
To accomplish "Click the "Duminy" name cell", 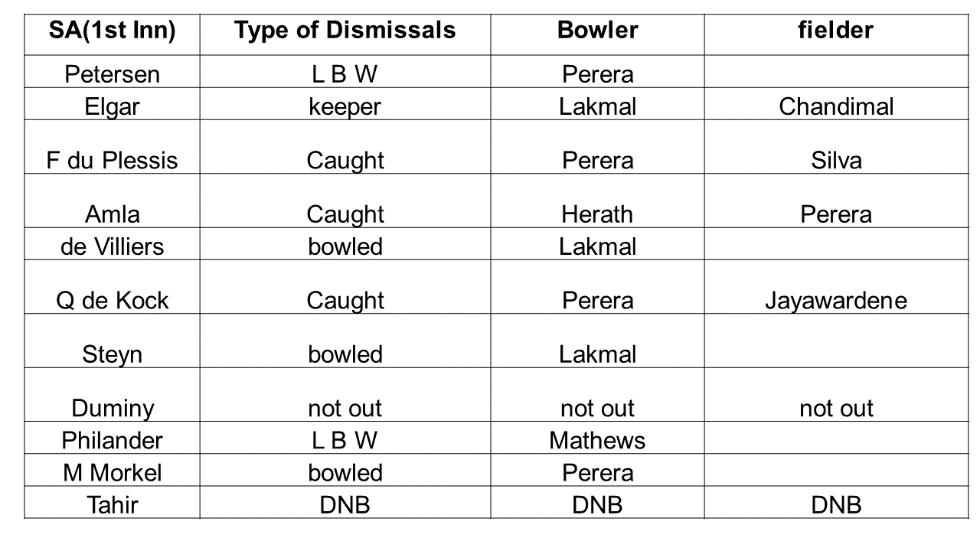I will coord(112,408).
